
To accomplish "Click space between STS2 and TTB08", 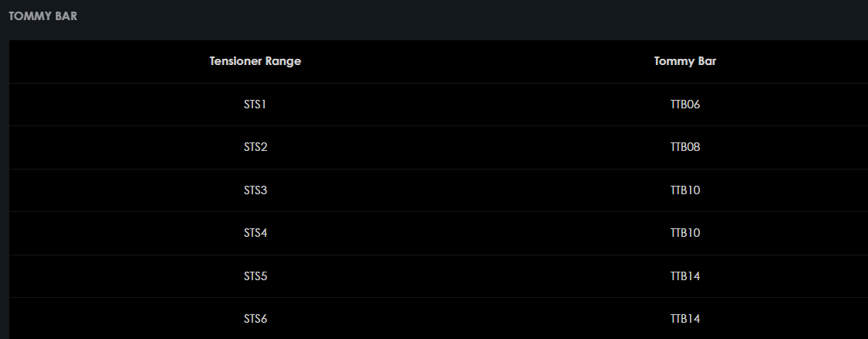I will point(465,147).
